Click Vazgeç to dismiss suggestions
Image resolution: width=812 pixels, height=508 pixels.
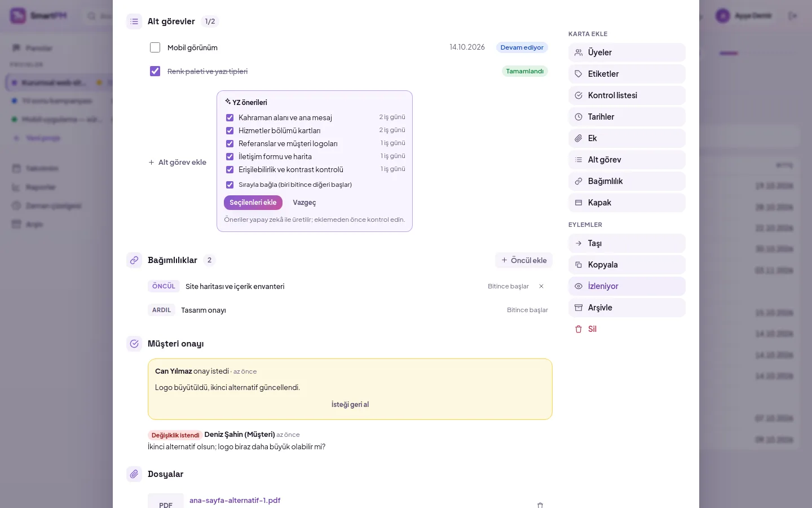[x=304, y=203]
